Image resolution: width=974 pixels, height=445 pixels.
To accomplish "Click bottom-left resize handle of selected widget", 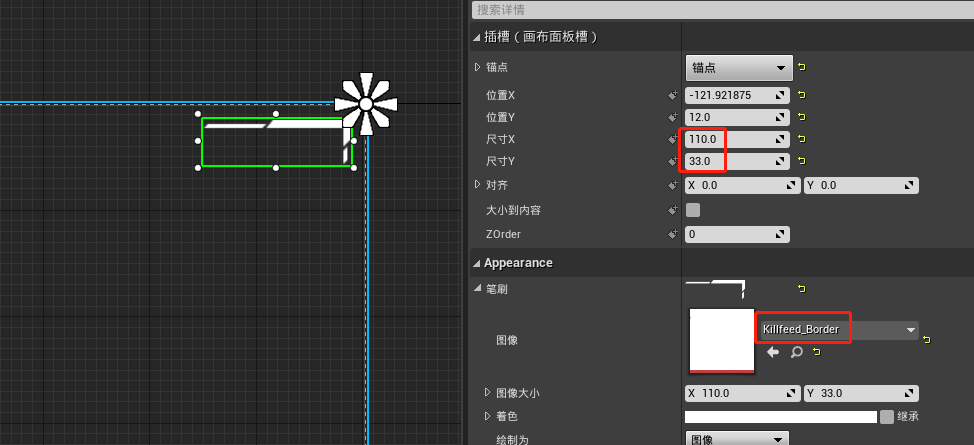I will [x=198, y=167].
